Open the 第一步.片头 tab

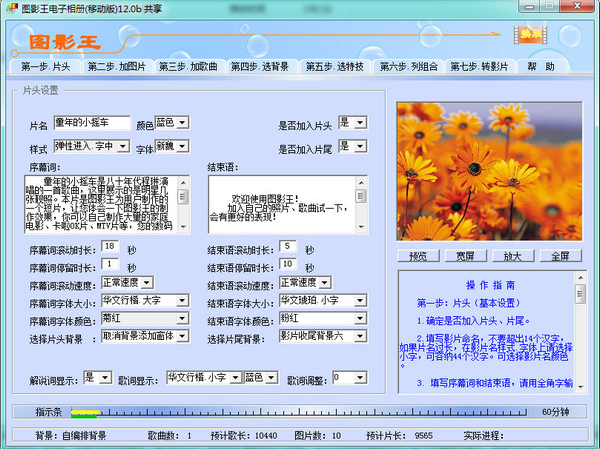point(45,67)
